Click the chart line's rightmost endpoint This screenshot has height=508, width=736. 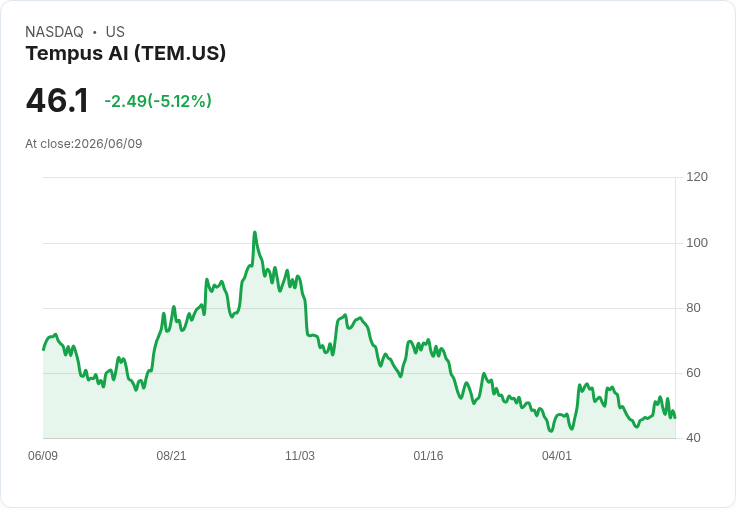click(x=675, y=417)
